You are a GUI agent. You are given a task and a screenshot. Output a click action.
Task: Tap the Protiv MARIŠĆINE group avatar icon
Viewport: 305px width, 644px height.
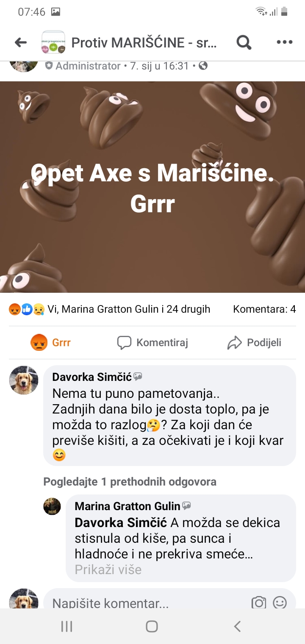click(53, 42)
